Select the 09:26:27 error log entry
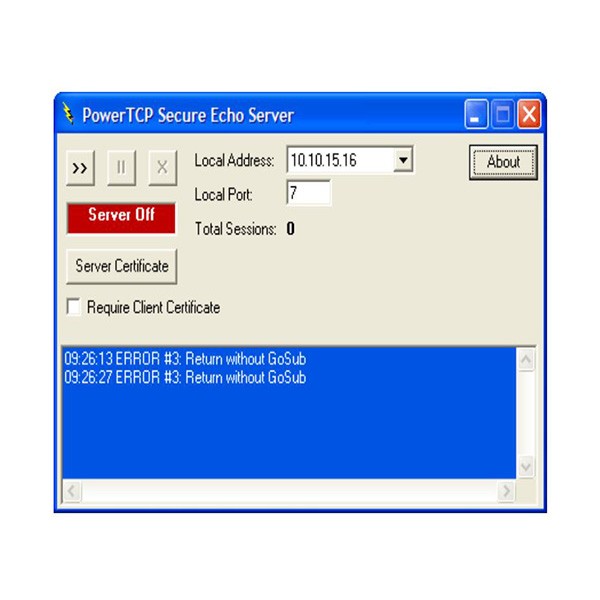 pyautogui.click(x=185, y=377)
